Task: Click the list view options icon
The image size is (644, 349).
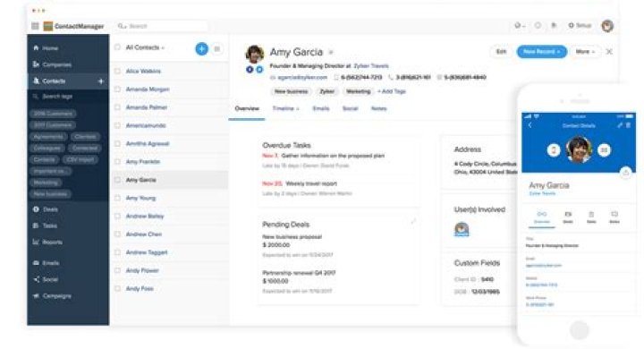Action: [217, 49]
